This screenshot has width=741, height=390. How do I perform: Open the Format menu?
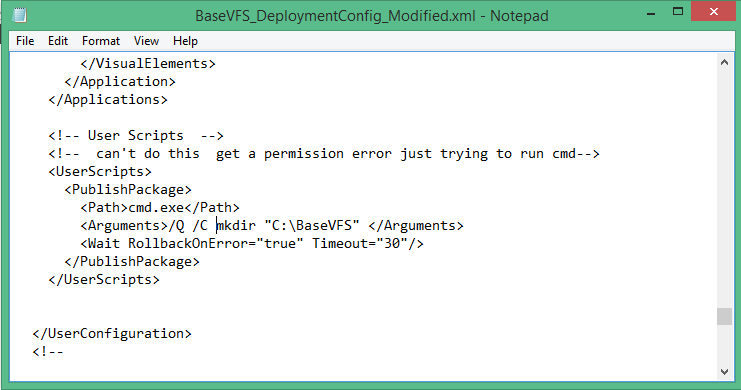[101, 41]
